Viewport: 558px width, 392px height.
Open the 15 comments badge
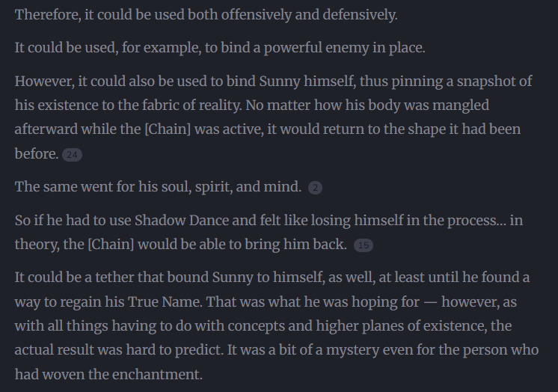point(363,245)
